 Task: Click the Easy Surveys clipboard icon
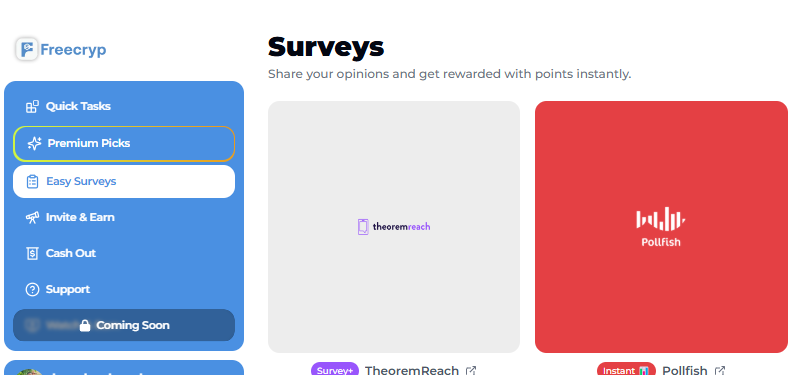tap(33, 182)
